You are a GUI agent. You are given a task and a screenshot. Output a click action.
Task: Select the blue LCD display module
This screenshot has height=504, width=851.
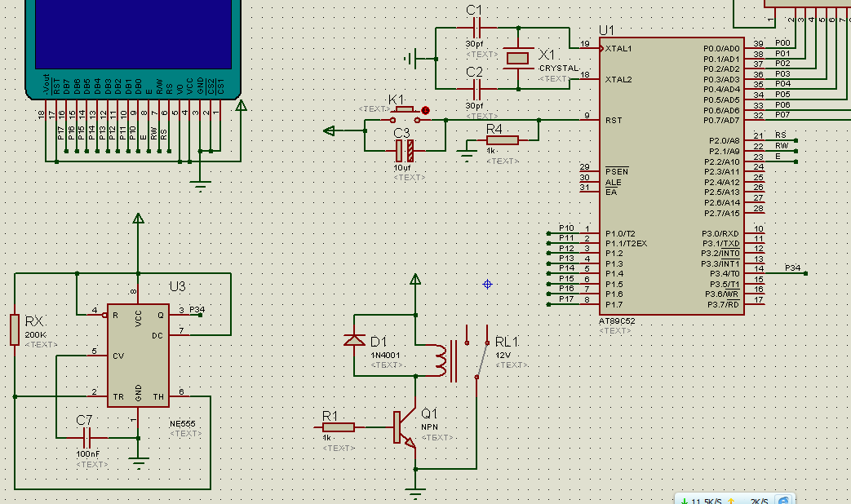pyautogui.click(x=132, y=33)
